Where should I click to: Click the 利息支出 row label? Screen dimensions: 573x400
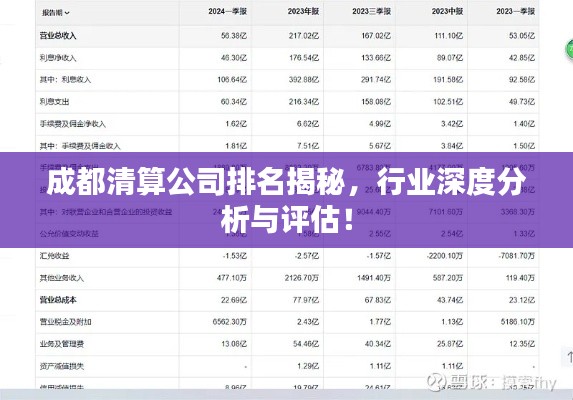[x=54, y=102]
